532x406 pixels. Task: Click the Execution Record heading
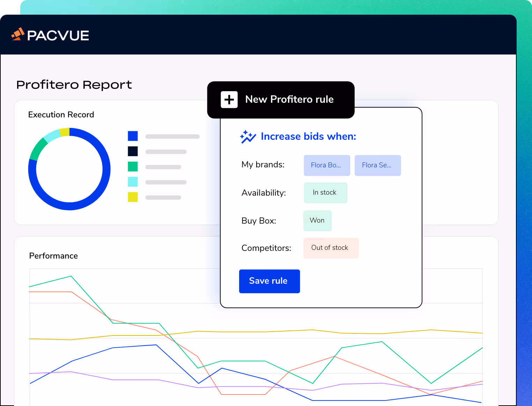coord(61,115)
